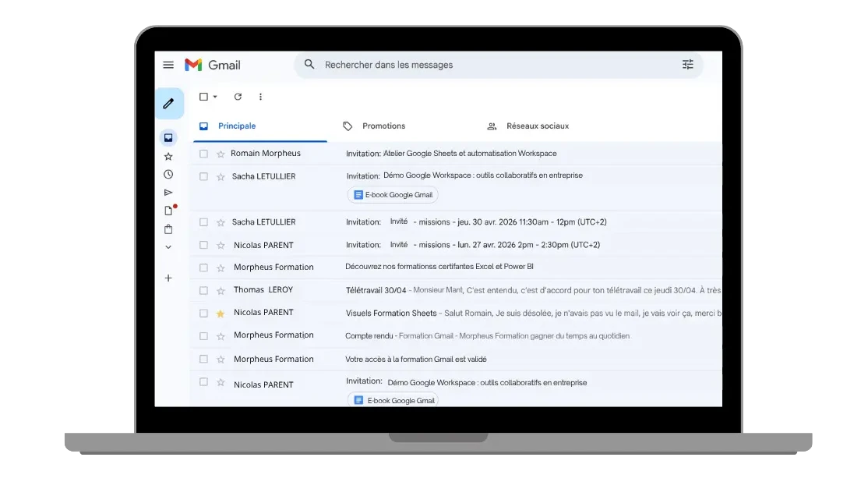This screenshot has height=489, width=868.
Task: Star the Compte rendu email
Action: (221, 336)
